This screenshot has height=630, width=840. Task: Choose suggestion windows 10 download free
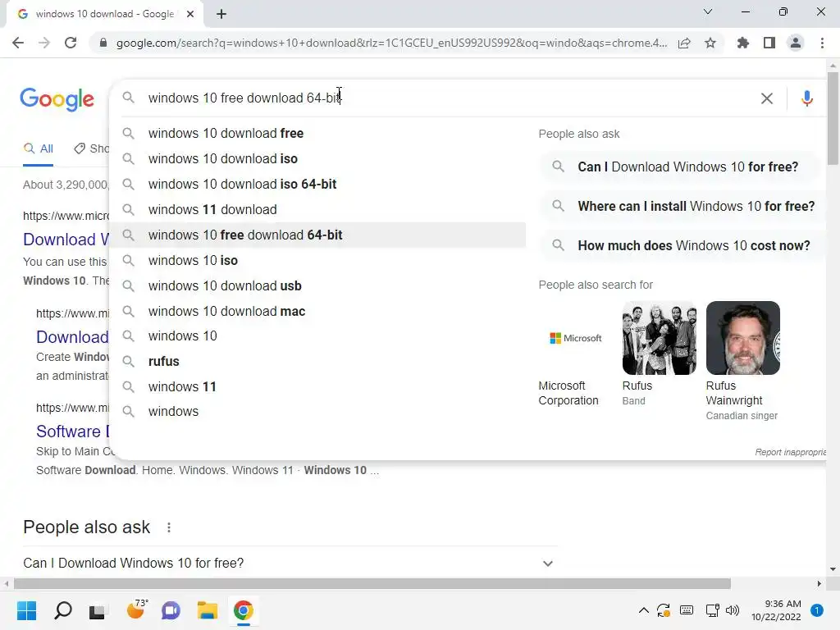point(317,134)
